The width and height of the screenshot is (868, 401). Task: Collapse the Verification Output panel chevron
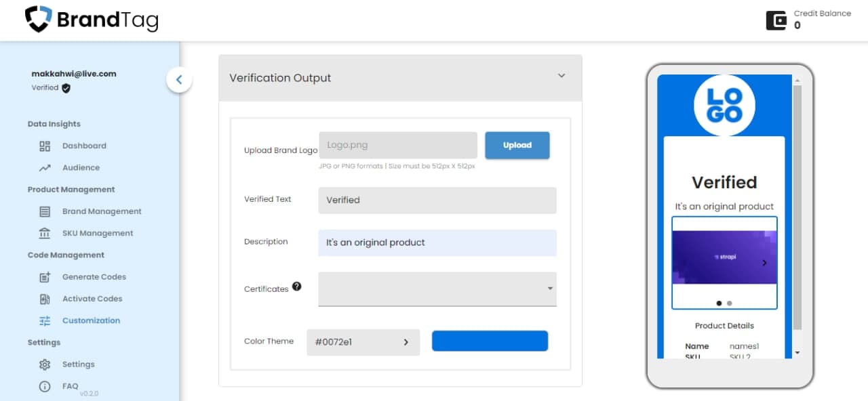[x=561, y=76]
